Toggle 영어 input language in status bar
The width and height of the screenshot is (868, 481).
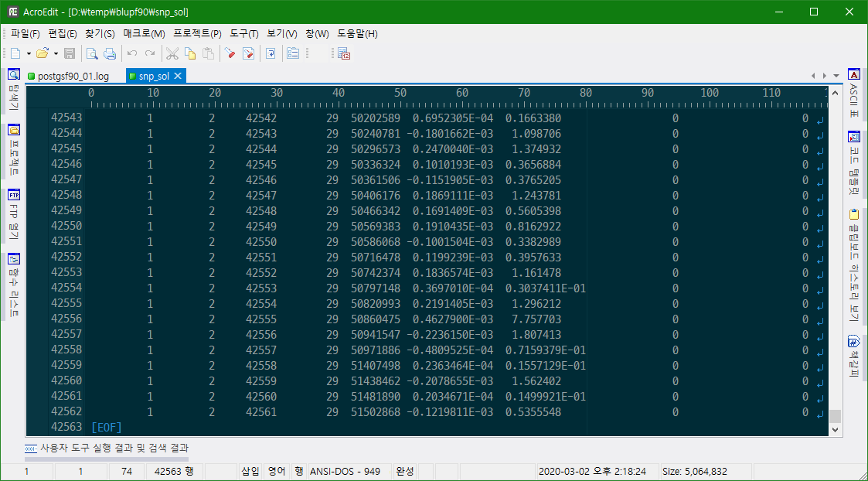point(276,472)
